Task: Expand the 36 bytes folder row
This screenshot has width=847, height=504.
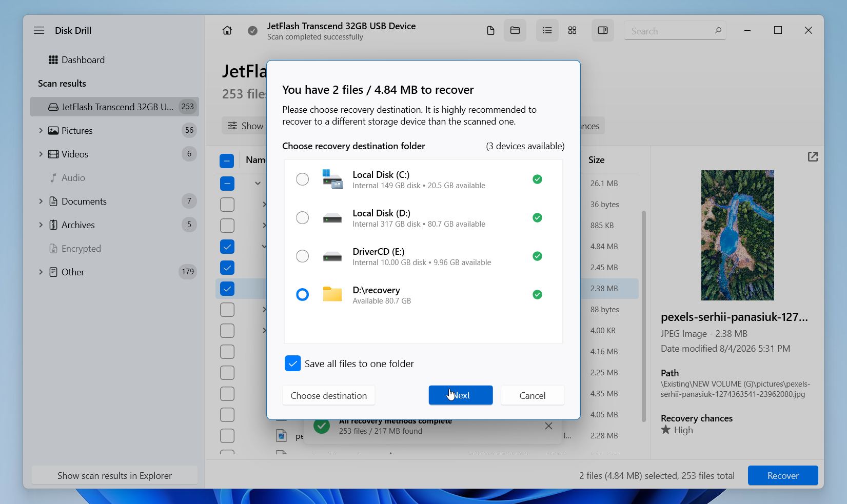Action: pyautogui.click(x=264, y=205)
